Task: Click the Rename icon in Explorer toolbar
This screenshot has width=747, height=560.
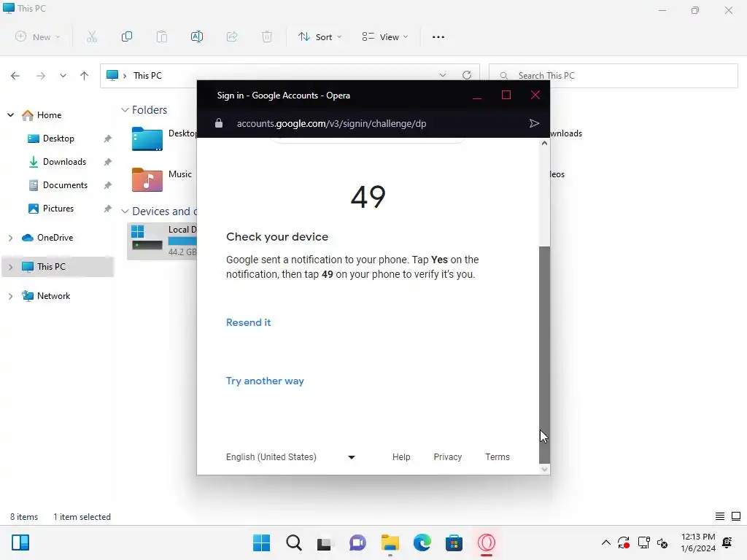Action: click(197, 36)
